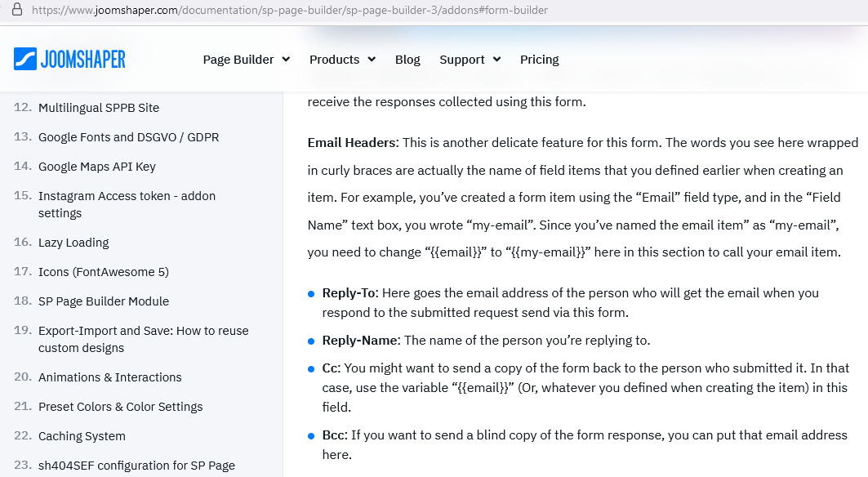Open Icons (FontAwesome 5) section
Viewport: 868px width, 477px height.
(104, 272)
